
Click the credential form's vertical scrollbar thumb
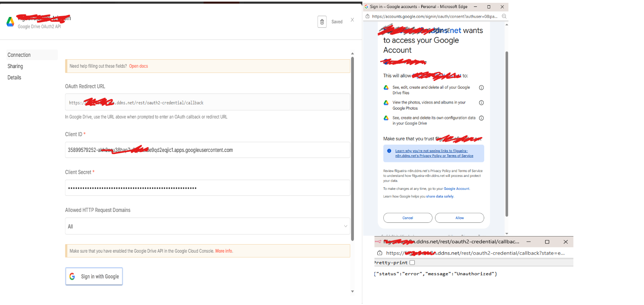(352, 149)
